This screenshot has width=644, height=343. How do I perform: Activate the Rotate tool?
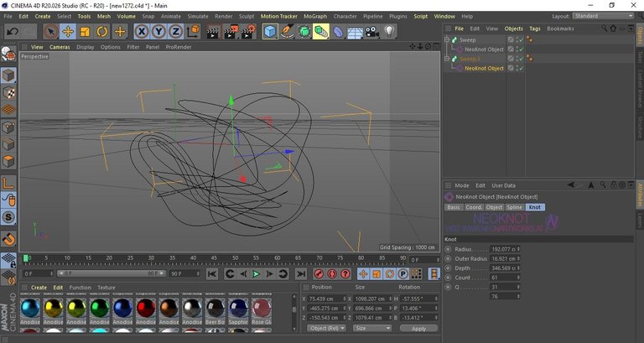[101, 32]
